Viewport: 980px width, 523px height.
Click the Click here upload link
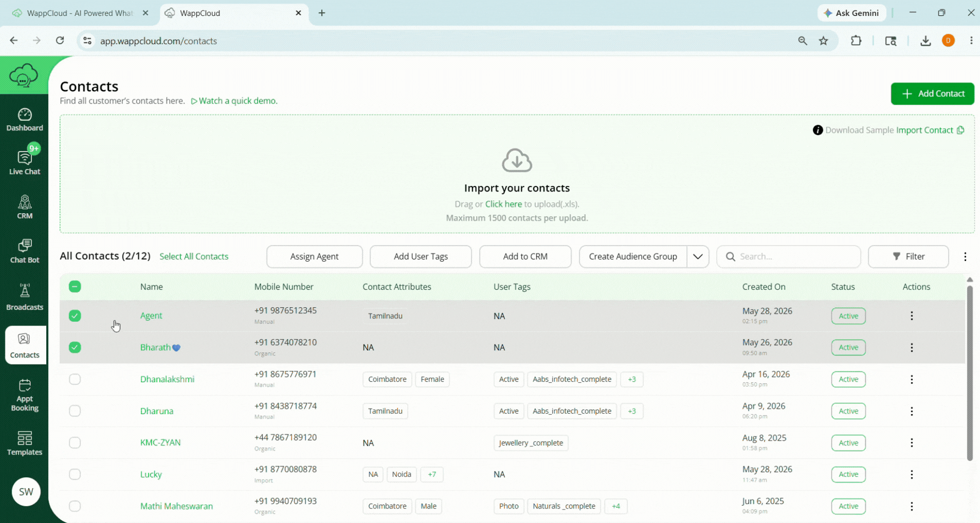[x=503, y=204]
